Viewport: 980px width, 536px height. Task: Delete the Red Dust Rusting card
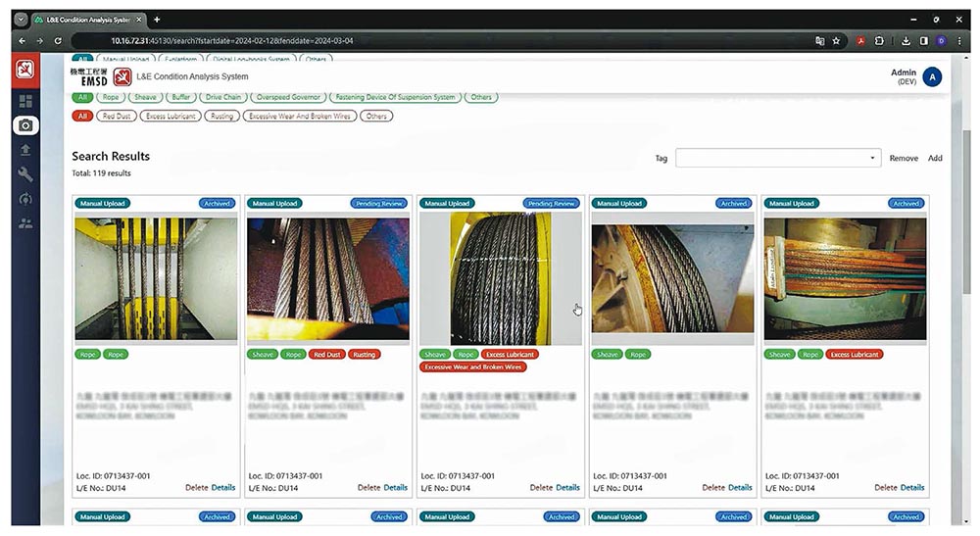click(368, 487)
